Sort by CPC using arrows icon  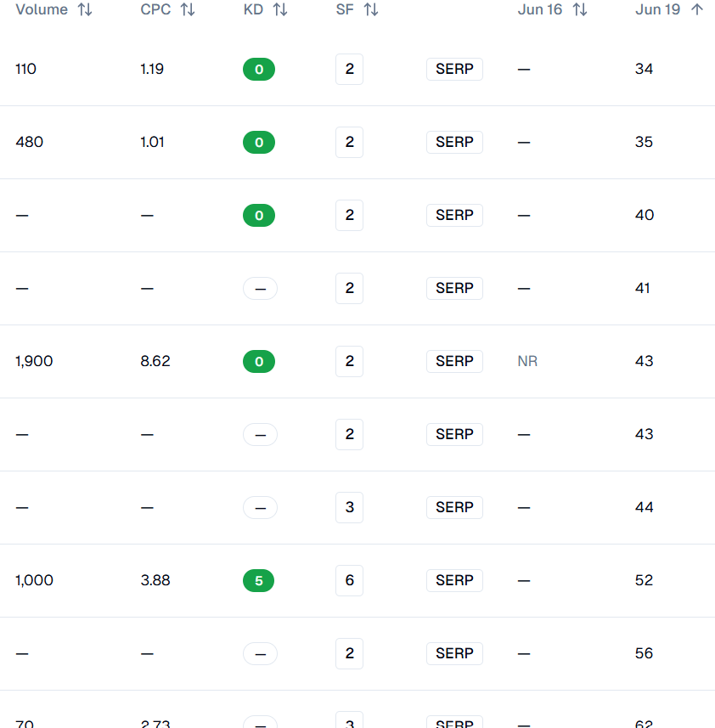[x=188, y=9]
